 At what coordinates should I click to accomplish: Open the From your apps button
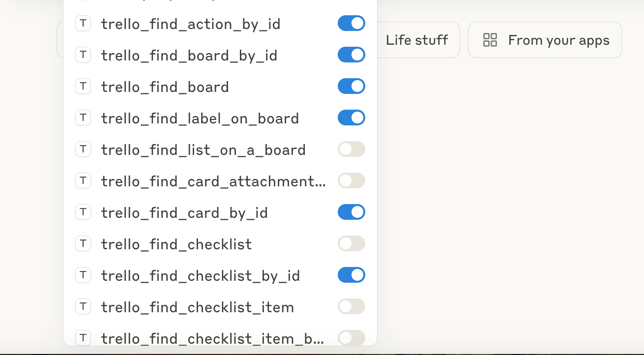pos(545,40)
